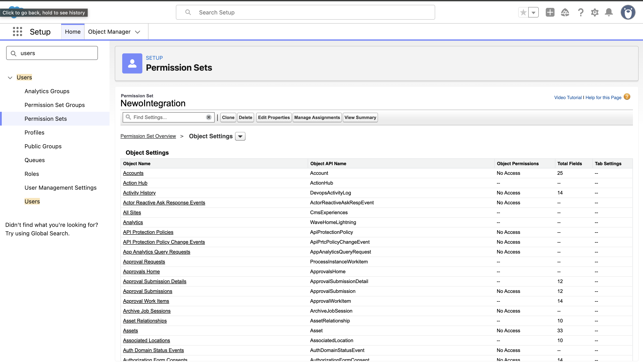
Task: Click View Summary button
Action: click(x=360, y=117)
